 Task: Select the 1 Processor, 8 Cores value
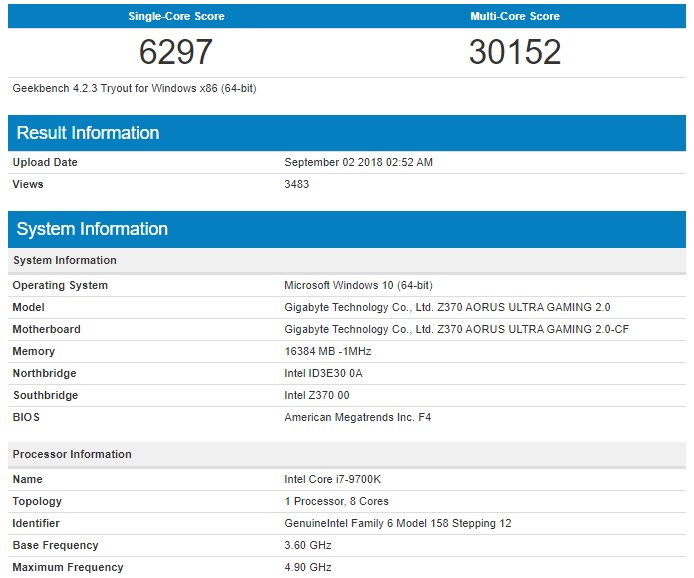click(336, 501)
